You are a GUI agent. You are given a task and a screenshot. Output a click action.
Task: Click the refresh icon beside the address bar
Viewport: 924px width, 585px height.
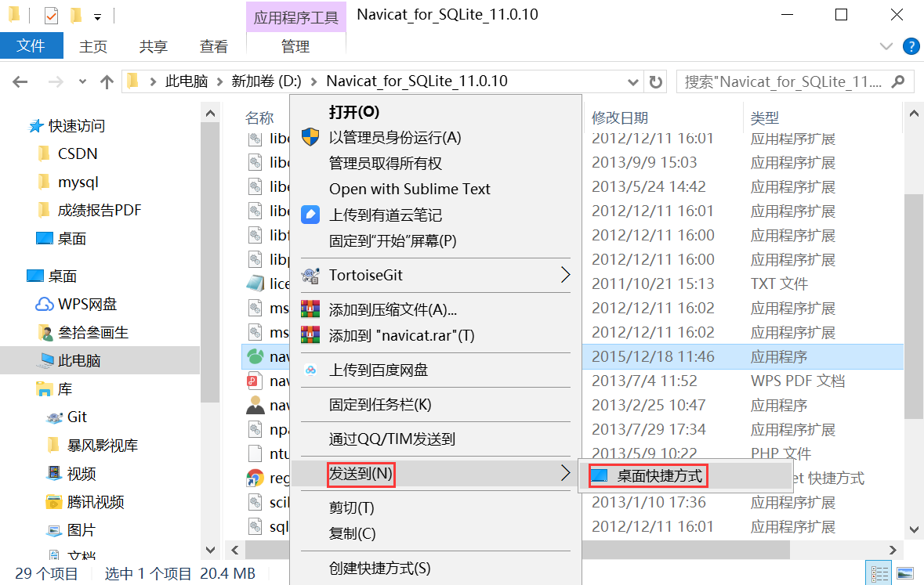[x=657, y=81]
